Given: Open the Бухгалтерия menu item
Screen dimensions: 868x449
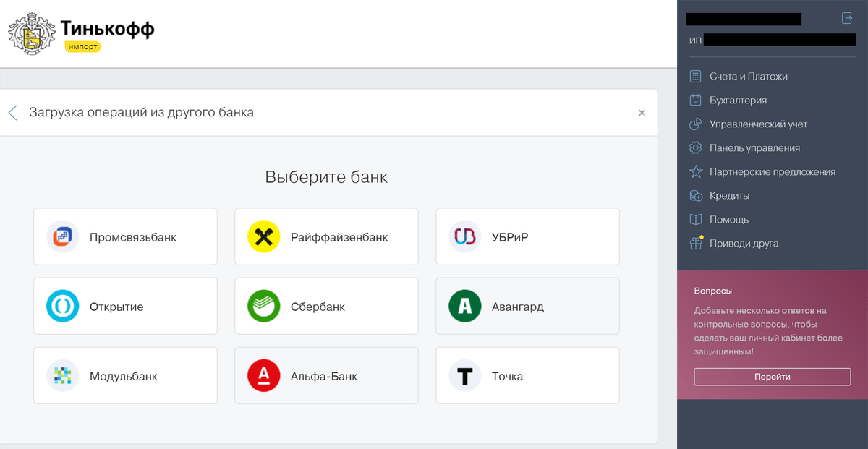Looking at the screenshot, I should [738, 101].
